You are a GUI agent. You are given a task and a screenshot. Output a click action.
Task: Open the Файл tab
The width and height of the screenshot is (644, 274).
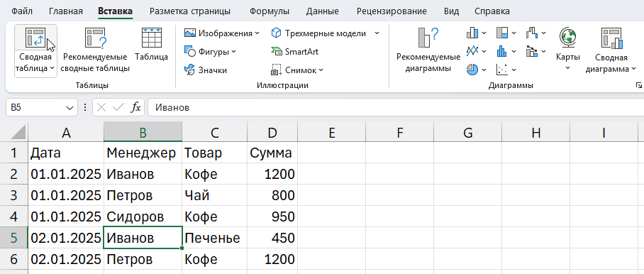(22, 11)
